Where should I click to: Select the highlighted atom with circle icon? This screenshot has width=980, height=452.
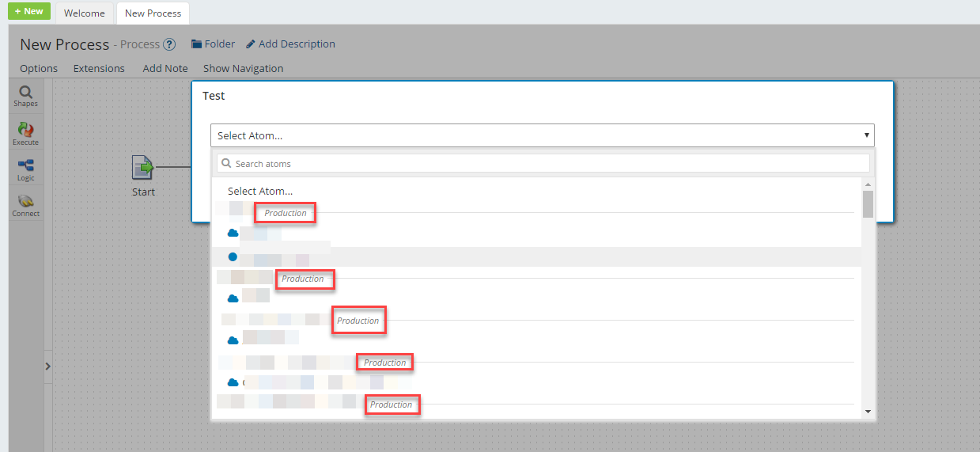pyautogui.click(x=536, y=257)
